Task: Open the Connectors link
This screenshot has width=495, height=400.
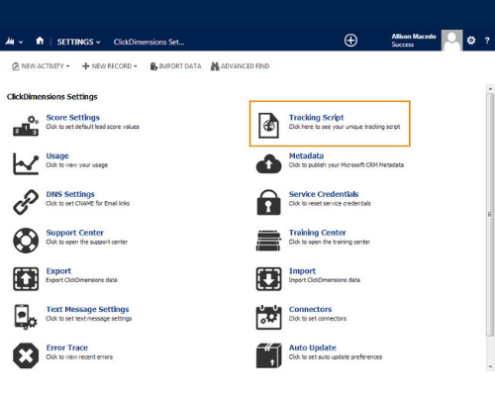Action: coord(310,309)
